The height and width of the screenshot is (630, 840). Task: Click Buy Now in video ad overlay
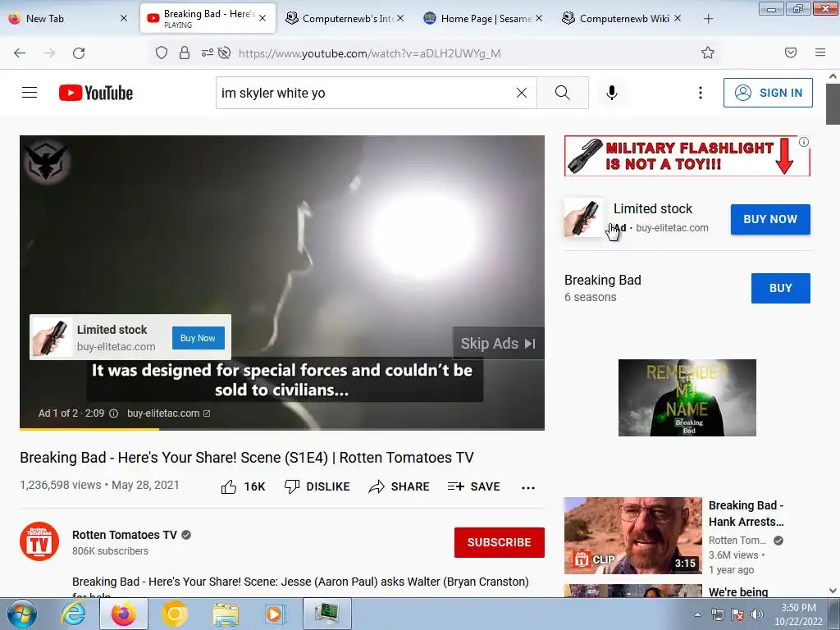199,338
